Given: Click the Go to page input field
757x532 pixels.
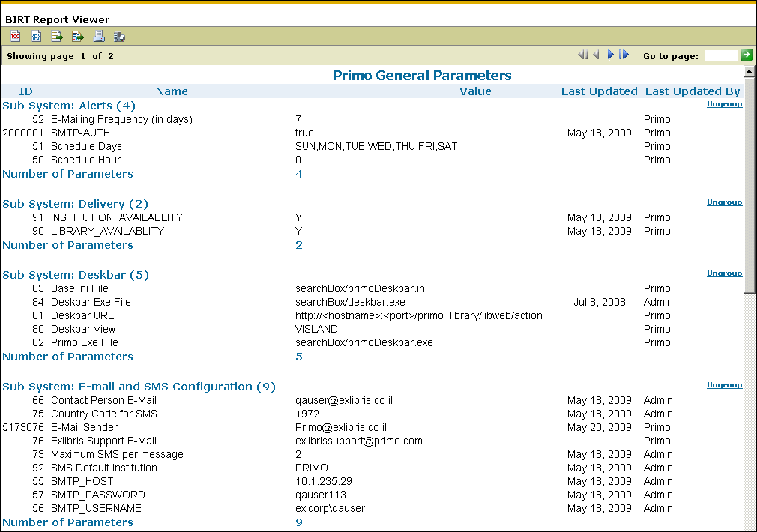Looking at the screenshot, I should (x=721, y=55).
